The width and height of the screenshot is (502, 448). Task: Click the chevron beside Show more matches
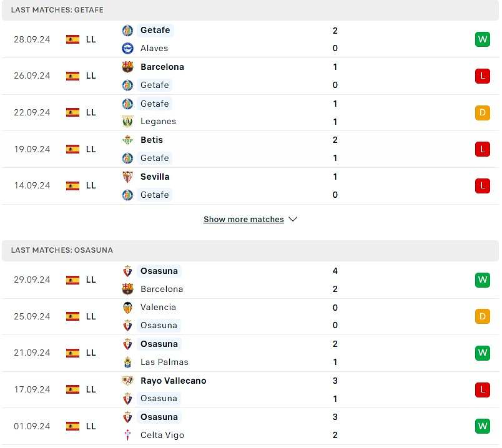click(293, 220)
